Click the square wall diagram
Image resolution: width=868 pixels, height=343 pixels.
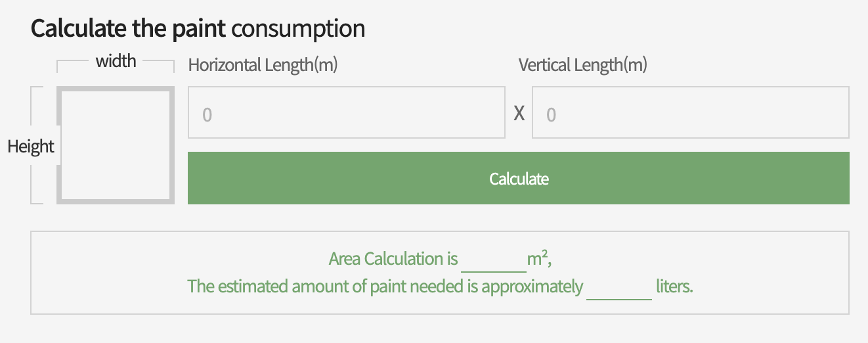[116, 145]
